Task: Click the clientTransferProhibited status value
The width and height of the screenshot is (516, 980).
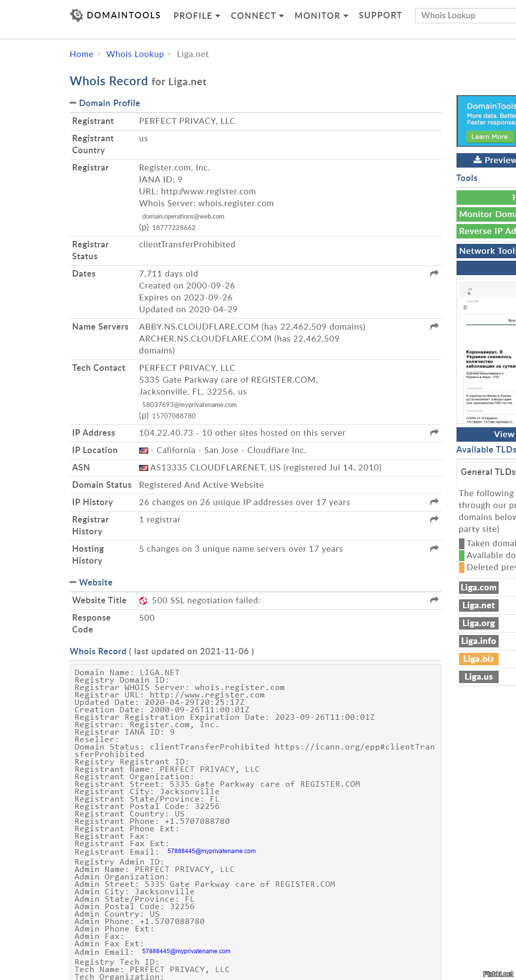Action: 187,244
